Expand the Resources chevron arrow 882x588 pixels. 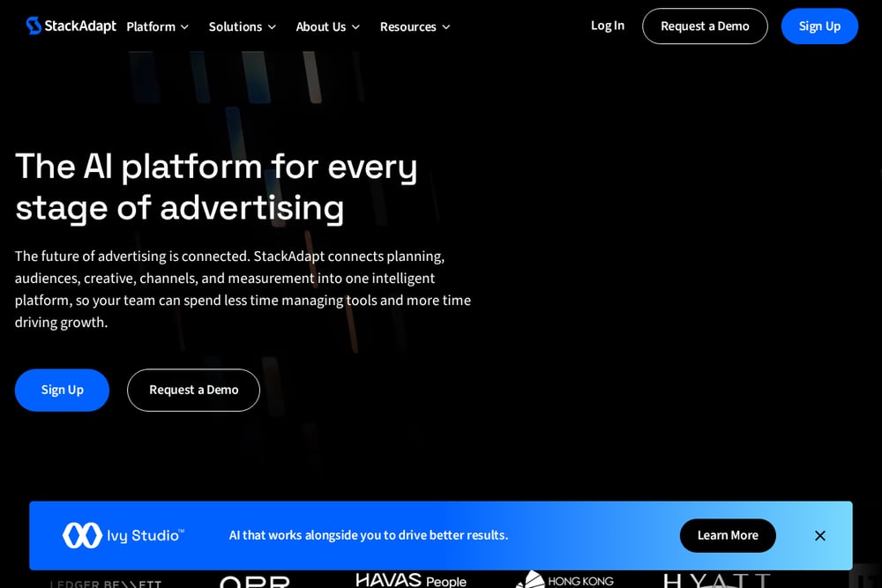pos(446,27)
